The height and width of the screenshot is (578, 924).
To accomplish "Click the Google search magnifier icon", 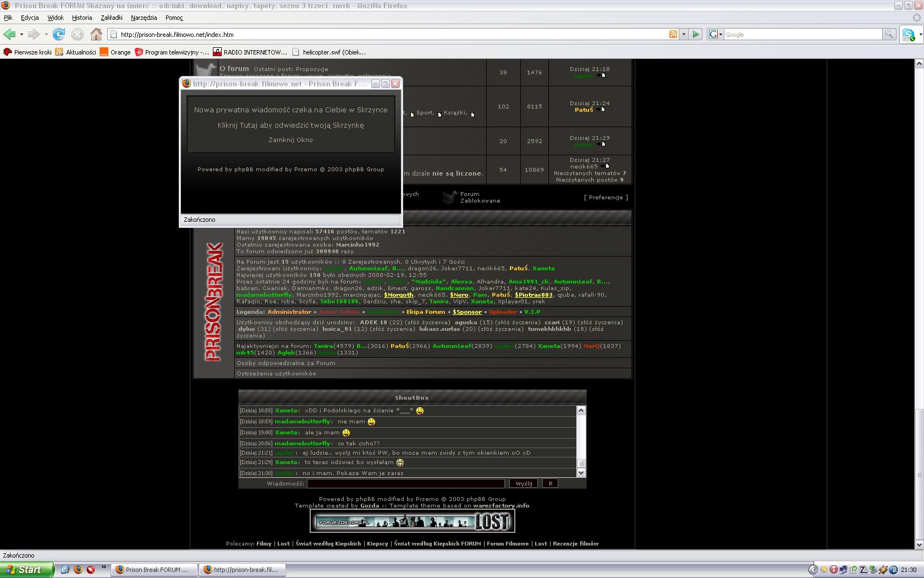I will pos(889,34).
